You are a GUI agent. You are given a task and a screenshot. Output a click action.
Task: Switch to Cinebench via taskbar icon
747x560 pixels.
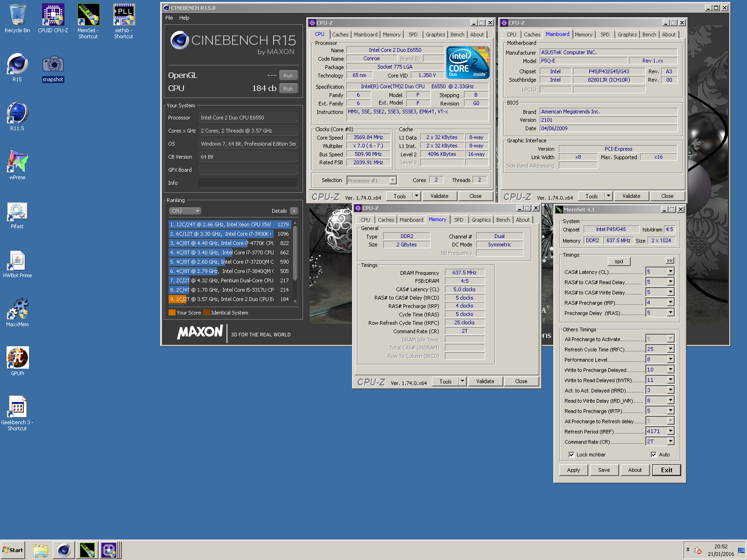[64, 551]
